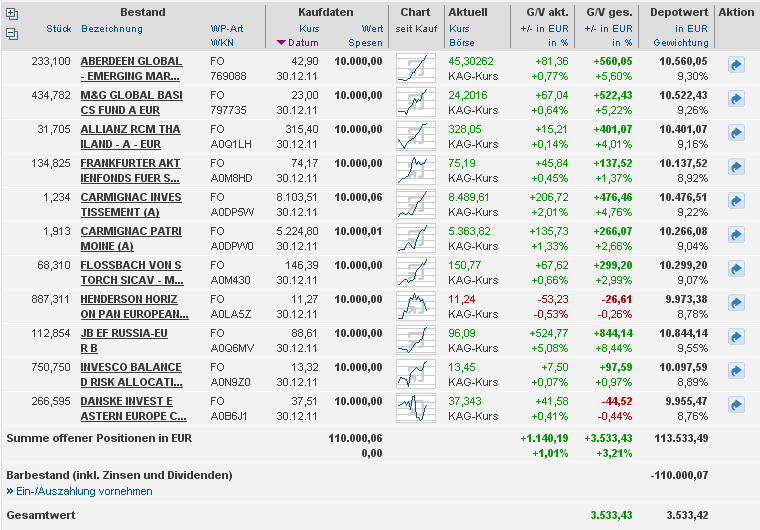The image size is (760, 530).
Task: Click action icon for Danske Invest Eastern Europe
Action: [x=736, y=405]
